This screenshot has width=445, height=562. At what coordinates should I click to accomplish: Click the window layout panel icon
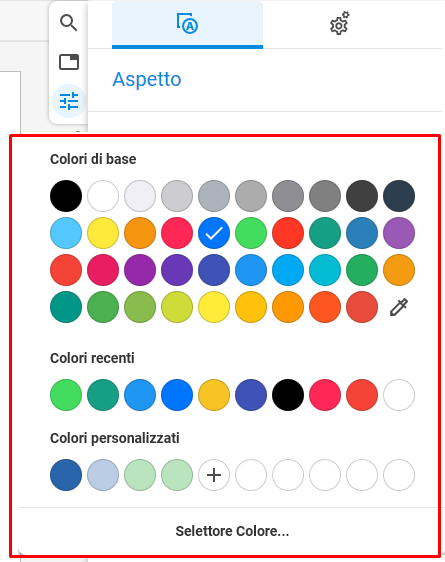coord(69,62)
